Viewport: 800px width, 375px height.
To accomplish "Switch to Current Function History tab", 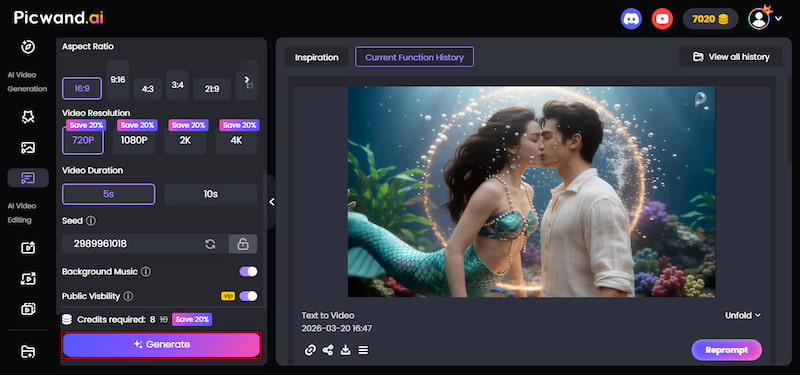I will 414,57.
